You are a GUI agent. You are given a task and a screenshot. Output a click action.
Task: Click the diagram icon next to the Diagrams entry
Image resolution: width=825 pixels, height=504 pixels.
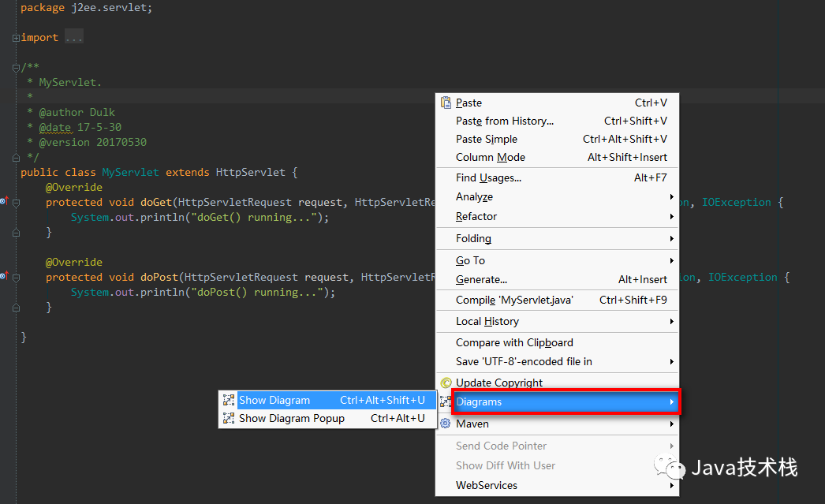[x=446, y=401]
